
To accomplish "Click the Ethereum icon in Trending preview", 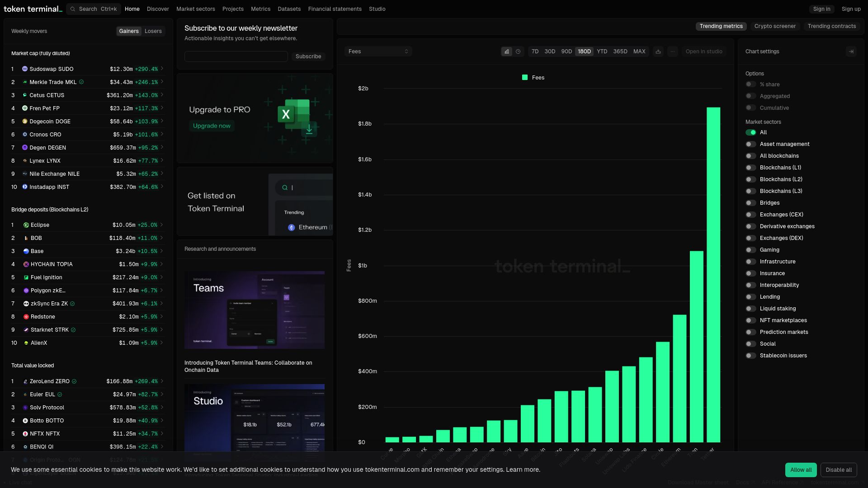I will (292, 227).
